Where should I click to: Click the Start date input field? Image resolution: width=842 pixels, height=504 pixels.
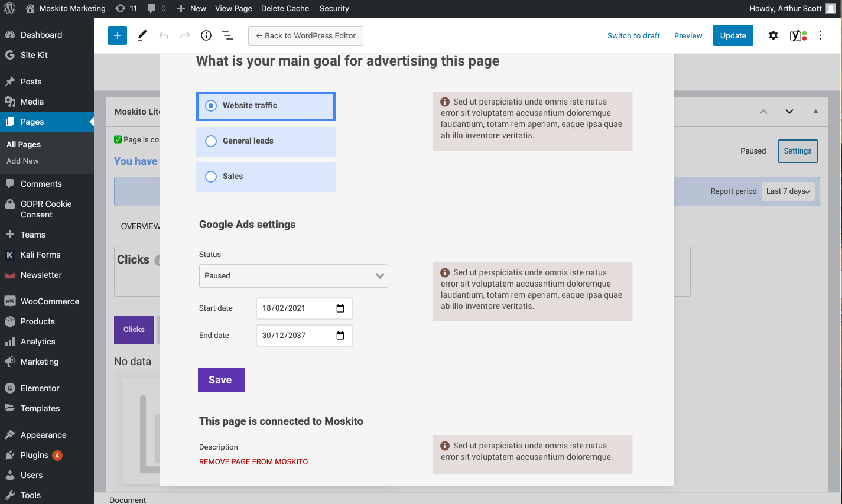point(304,308)
